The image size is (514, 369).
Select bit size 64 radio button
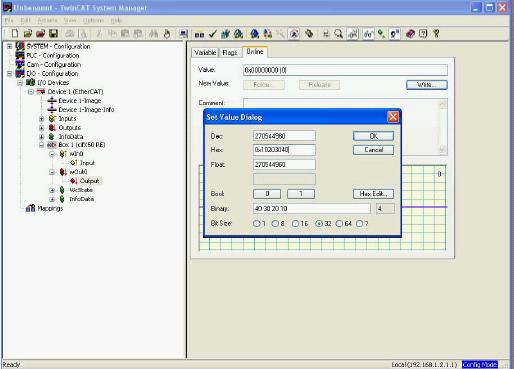pyautogui.click(x=339, y=224)
